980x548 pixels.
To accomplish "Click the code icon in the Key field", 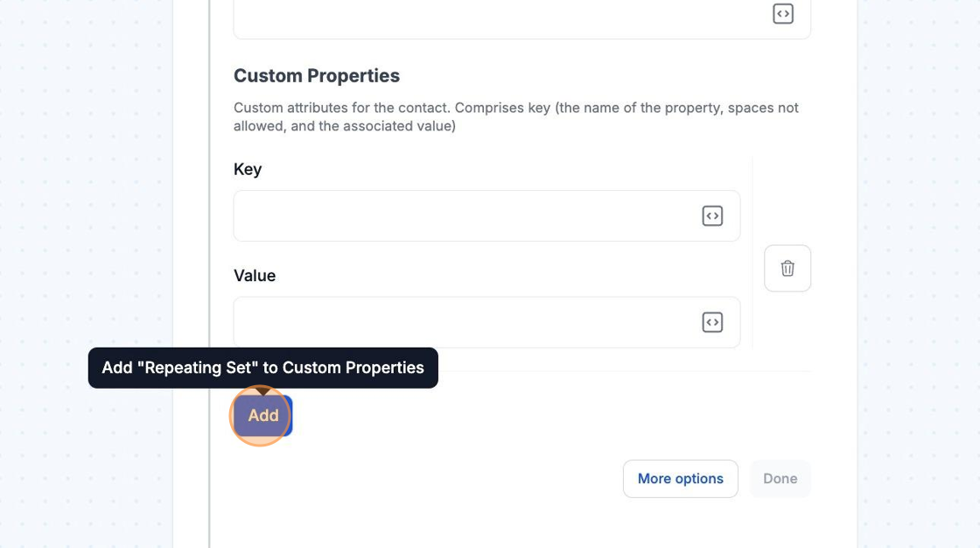I will click(x=712, y=216).
